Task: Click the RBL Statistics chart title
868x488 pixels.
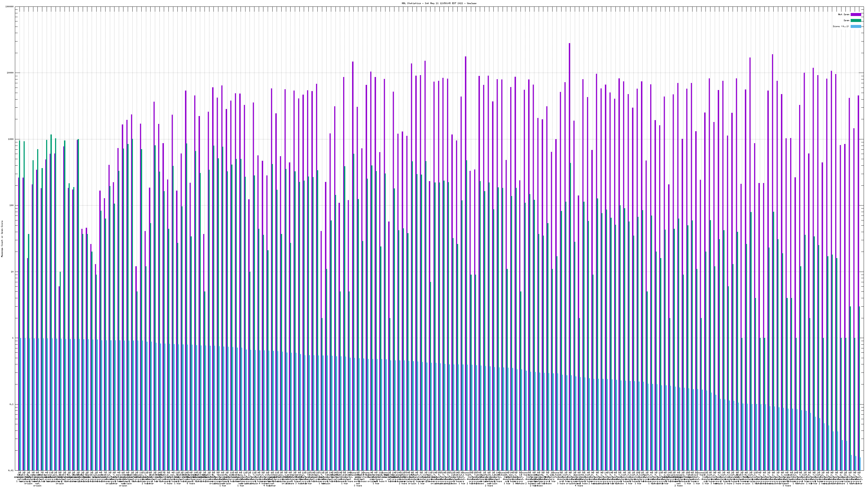Action: tap(439, 3)
